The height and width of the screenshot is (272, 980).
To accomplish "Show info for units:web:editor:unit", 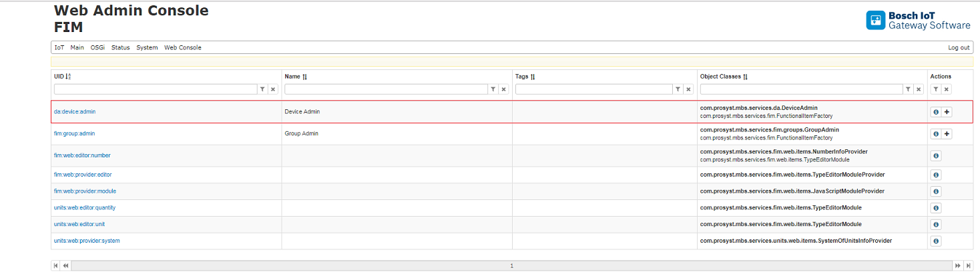I will [936, 225].
